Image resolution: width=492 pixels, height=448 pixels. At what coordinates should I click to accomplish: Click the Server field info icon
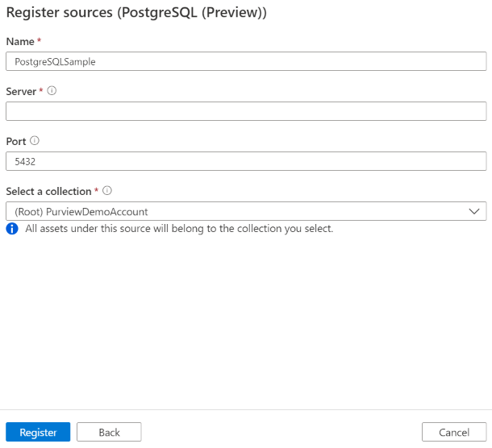click(52, 91)
